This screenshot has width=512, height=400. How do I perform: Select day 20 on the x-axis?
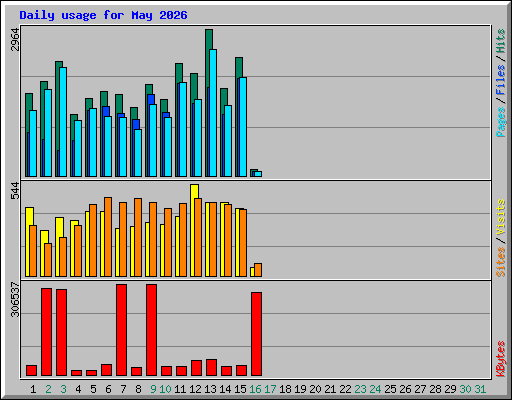(315, 389)
